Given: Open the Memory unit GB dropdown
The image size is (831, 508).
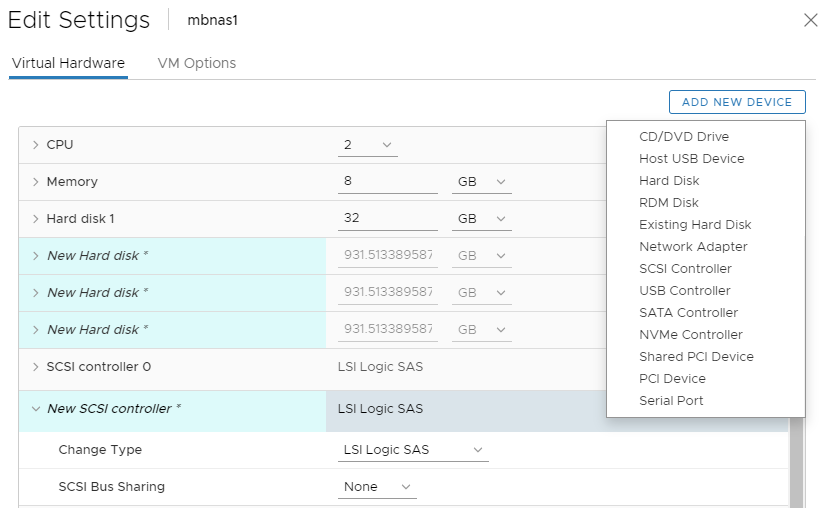Looking at the screenshot, I should [482, 182].
